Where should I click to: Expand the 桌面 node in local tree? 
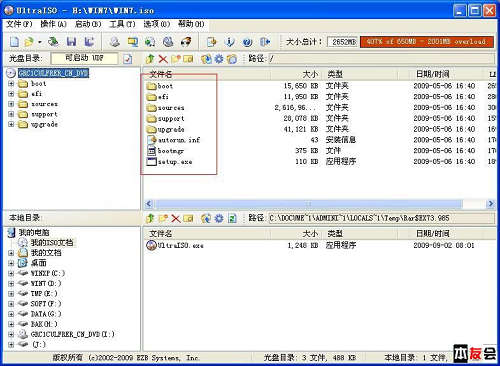coord(11,263)
